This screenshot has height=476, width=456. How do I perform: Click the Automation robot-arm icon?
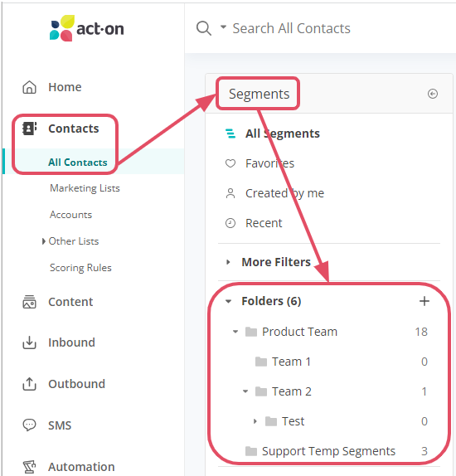[30, 467]
